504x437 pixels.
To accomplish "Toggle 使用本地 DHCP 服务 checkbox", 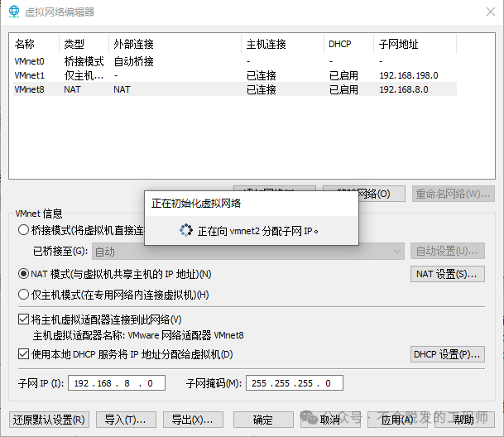I will pos(23,354).
